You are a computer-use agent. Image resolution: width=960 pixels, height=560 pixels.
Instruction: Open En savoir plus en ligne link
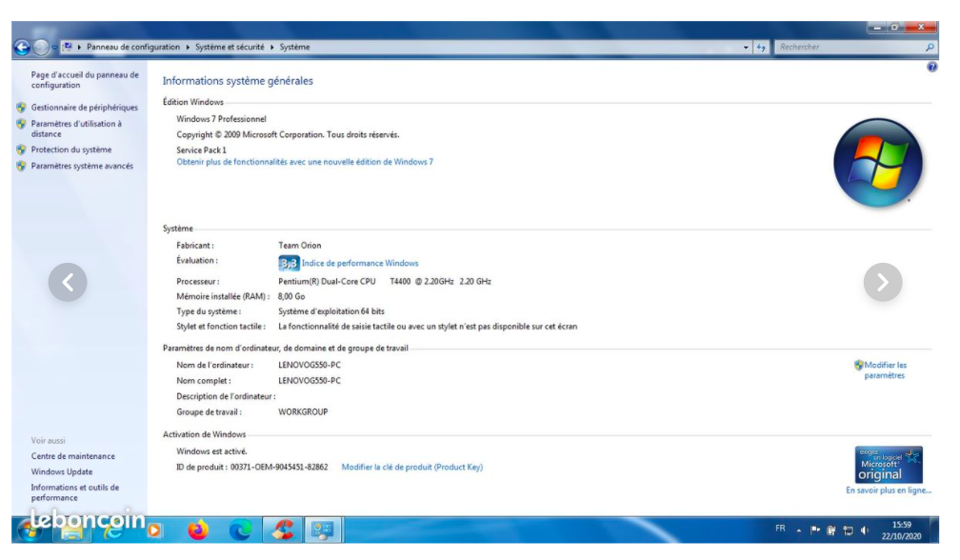point(889,490)
